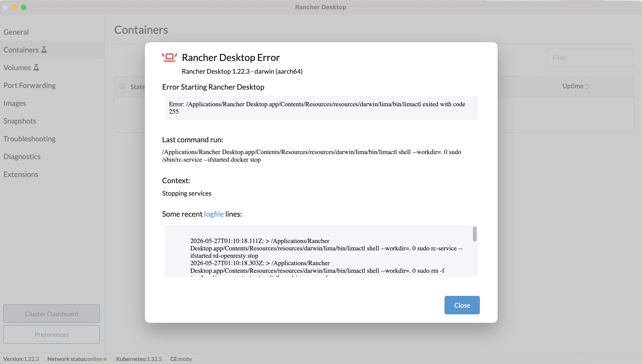The image size is (642, 364).
Task: Click the CE:moby status bar entry
Action: (x=181, y=359)
